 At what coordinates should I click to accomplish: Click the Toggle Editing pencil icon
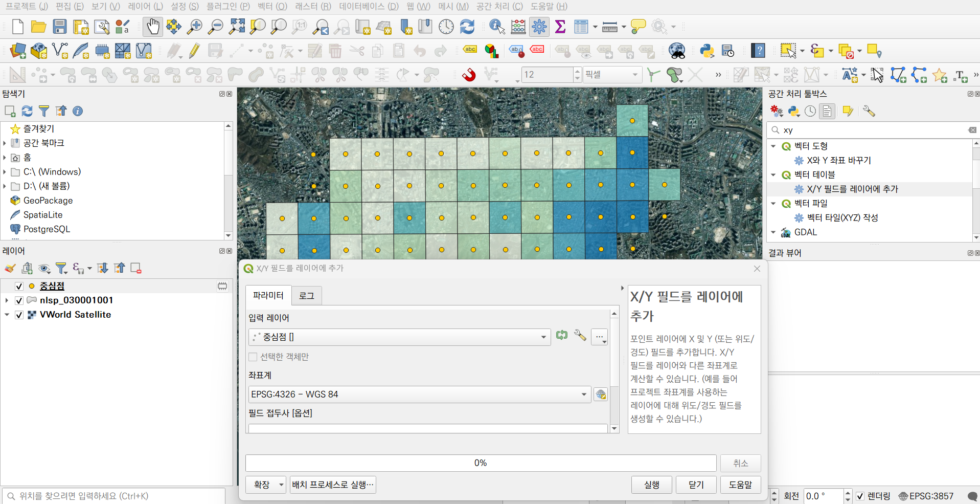point(194,51)
